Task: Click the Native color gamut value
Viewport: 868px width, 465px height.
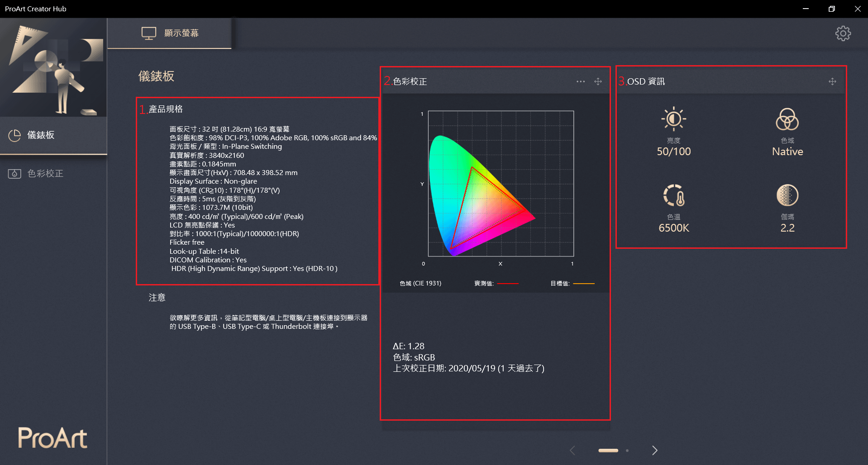Action: pyautogui.click(x=787, y=152)
